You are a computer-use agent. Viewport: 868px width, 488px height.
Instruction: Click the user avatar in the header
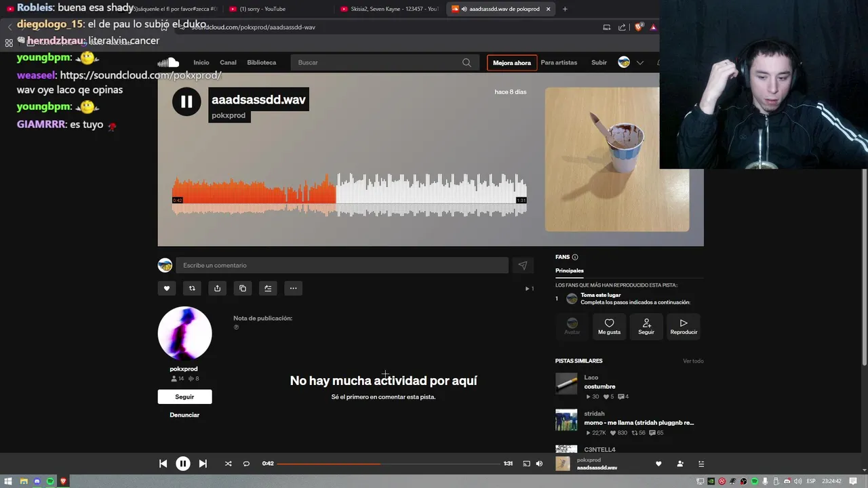pyautogui.click(x=624, y=62)
